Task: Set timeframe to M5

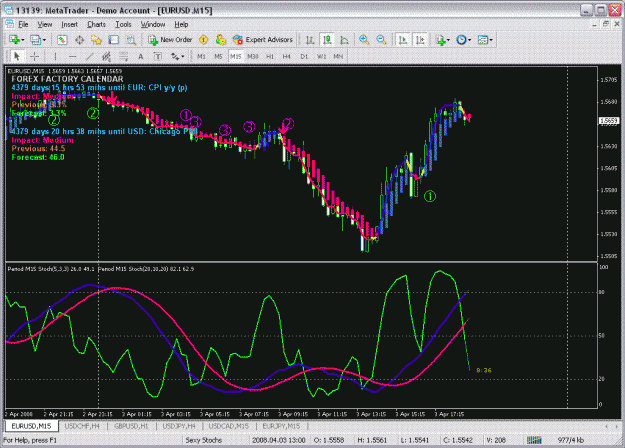Action: (x=218, y=57)
